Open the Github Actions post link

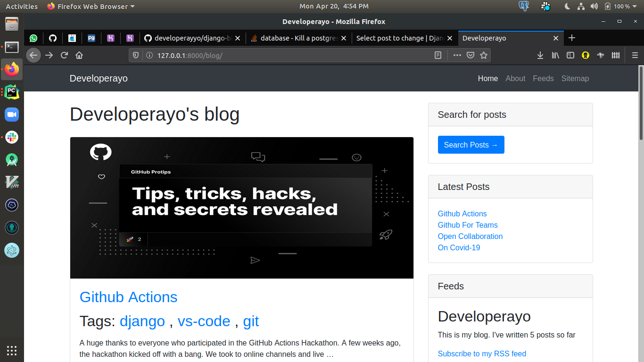pos(128,297)
